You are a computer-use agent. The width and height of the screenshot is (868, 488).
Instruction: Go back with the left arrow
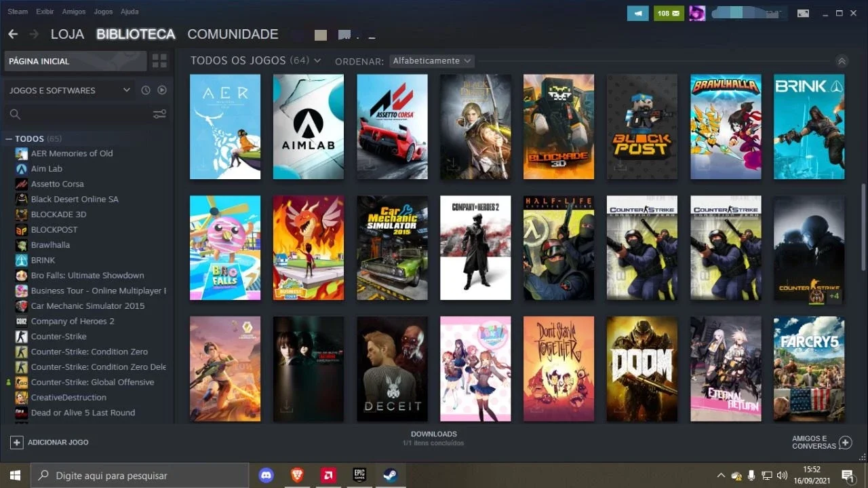(x=13, y=34)
